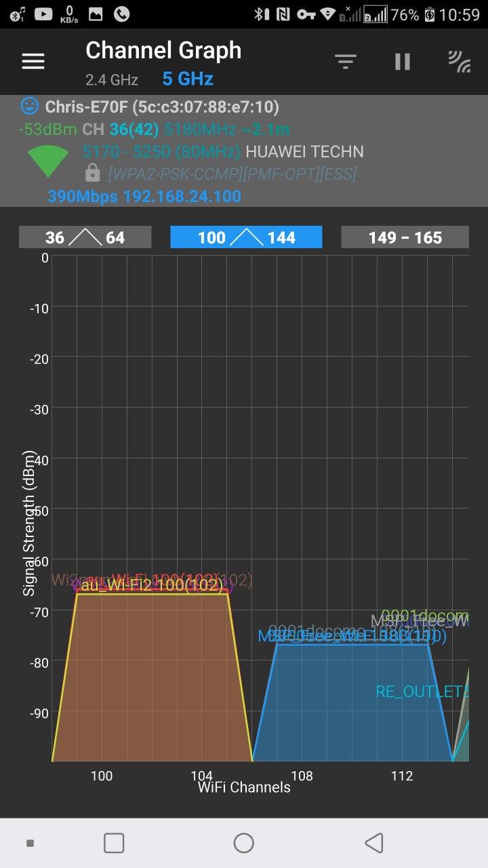Select the 5 GHz band
The image size is (488, 868).
click(188, 79)
